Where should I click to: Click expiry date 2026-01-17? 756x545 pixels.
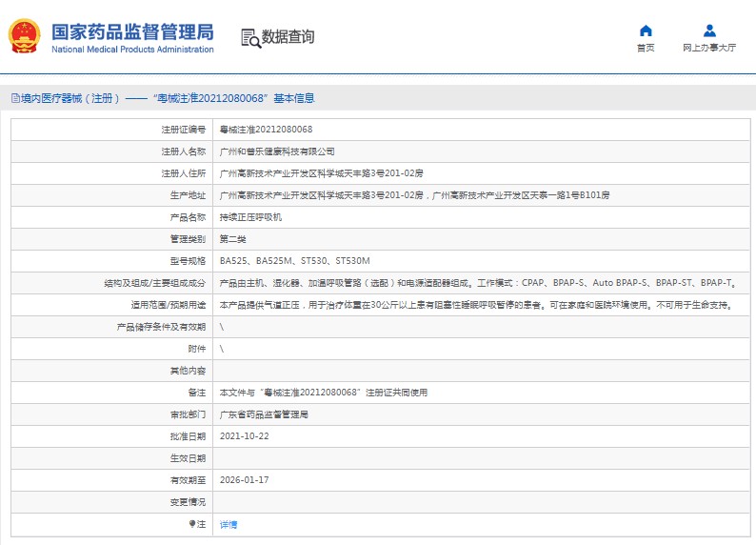coord(244,480)
